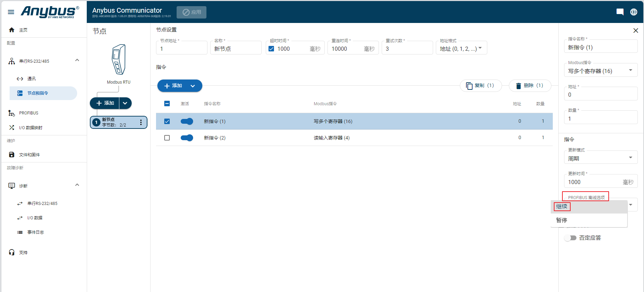644x292 pixels.
Task: Open the hamburger navigation menu
Action: tap(11, 12)
